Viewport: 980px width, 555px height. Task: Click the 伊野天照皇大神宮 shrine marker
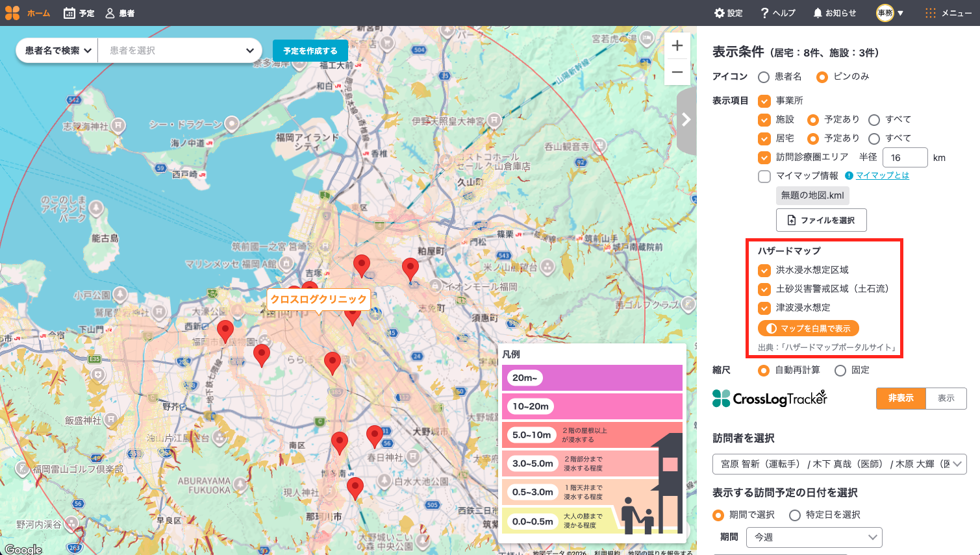point(494,120)
